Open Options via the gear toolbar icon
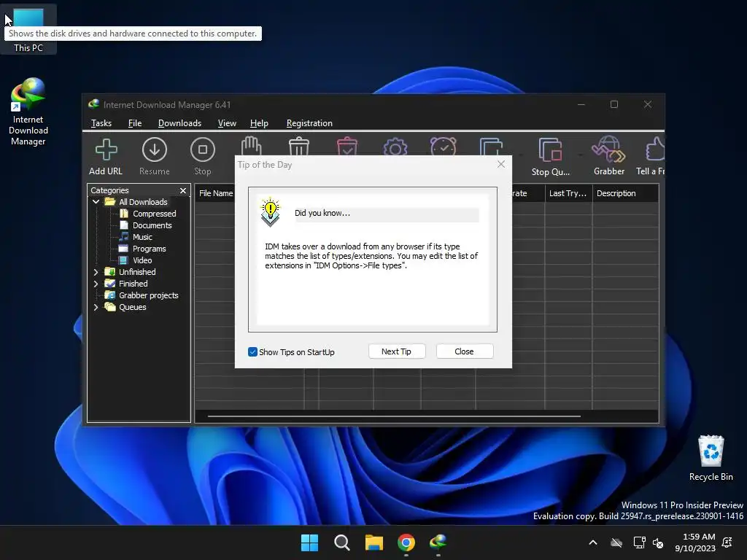The width and height of the screenshot is (747, 560). pos(395,146)
